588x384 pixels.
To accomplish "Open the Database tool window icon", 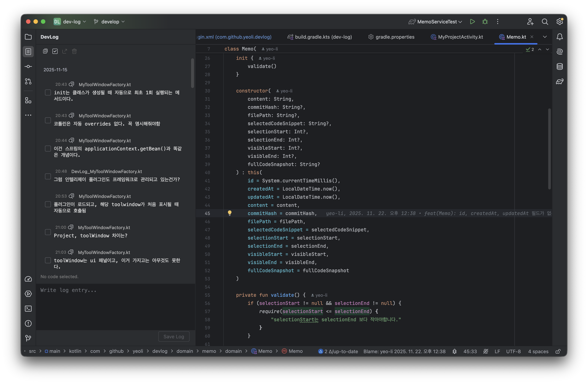I will click(x=559, y=66).
